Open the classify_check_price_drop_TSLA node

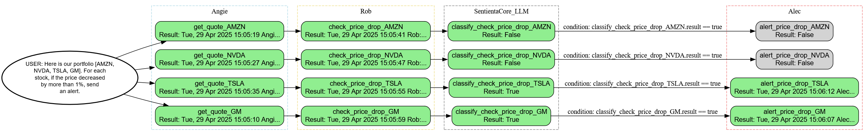point(501,88)
